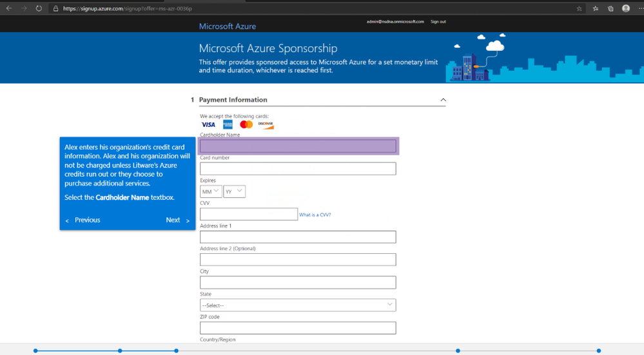Click the last progress timeline dot
Image resolution: width=644 pixels, height=355 pixels.
point(599,351)
